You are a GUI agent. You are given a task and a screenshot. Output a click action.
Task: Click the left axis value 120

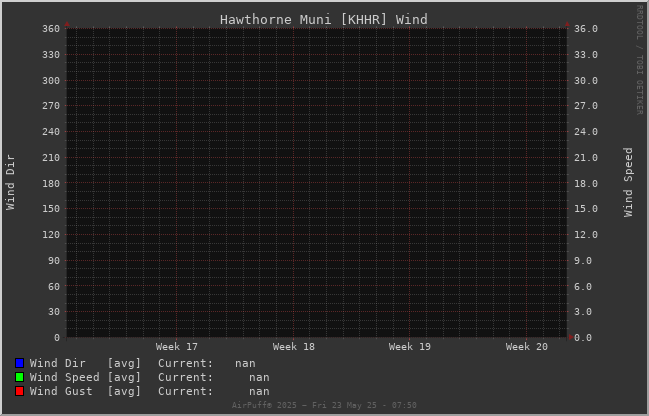[x=51, y=235]
